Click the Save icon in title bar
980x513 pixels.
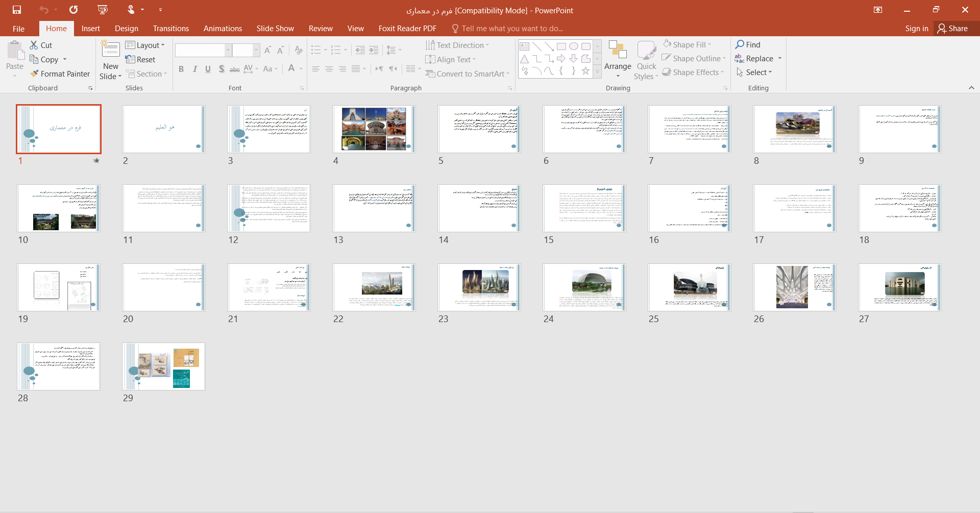coord(17,10)
